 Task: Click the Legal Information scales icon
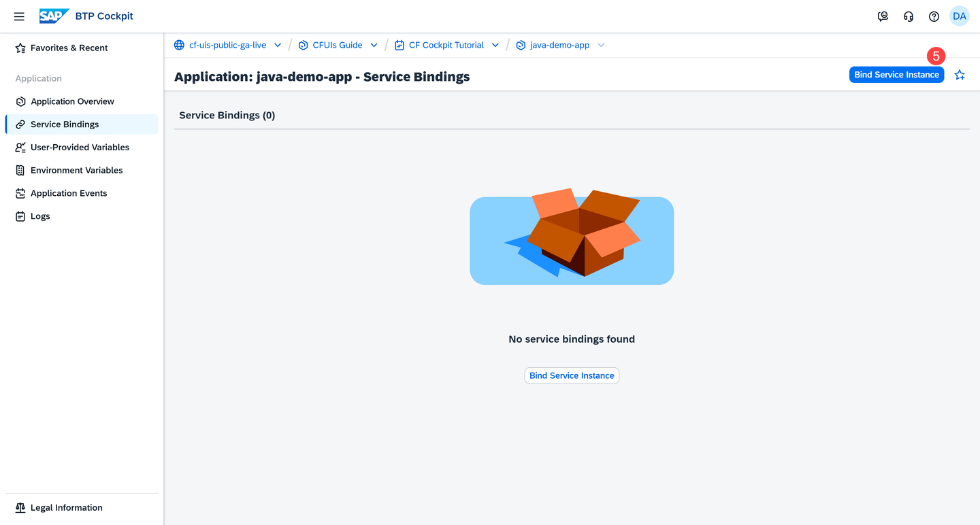tap(20, 508)
